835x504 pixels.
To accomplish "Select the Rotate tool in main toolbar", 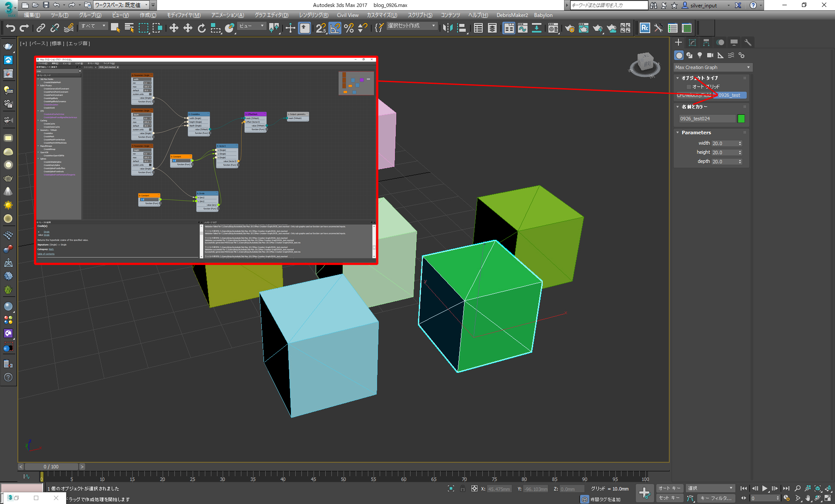I will click(201, 28).
